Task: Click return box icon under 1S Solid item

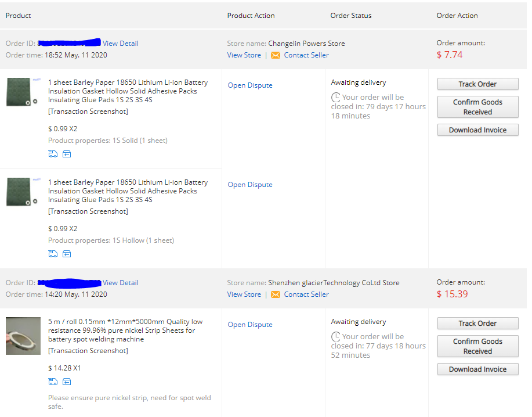Action: click(x=67, y=154)
